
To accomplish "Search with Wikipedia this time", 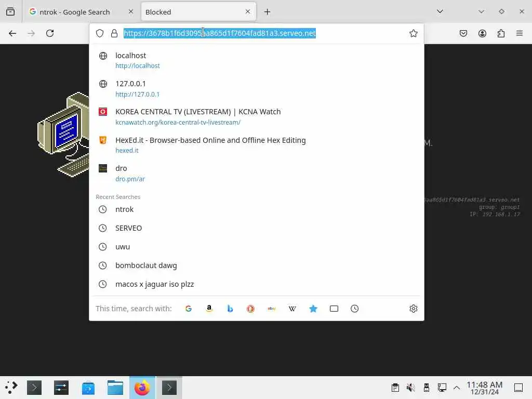I will tap(292, 309).
